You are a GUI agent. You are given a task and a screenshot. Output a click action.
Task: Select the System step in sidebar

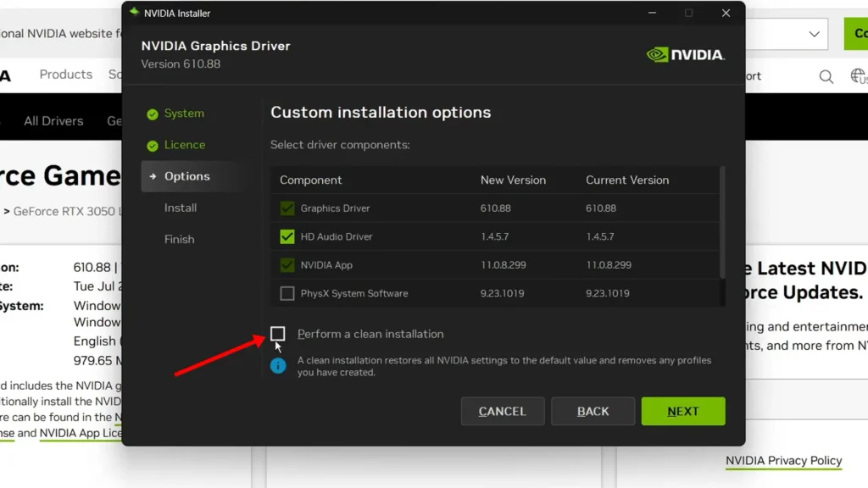pos(184,114)
